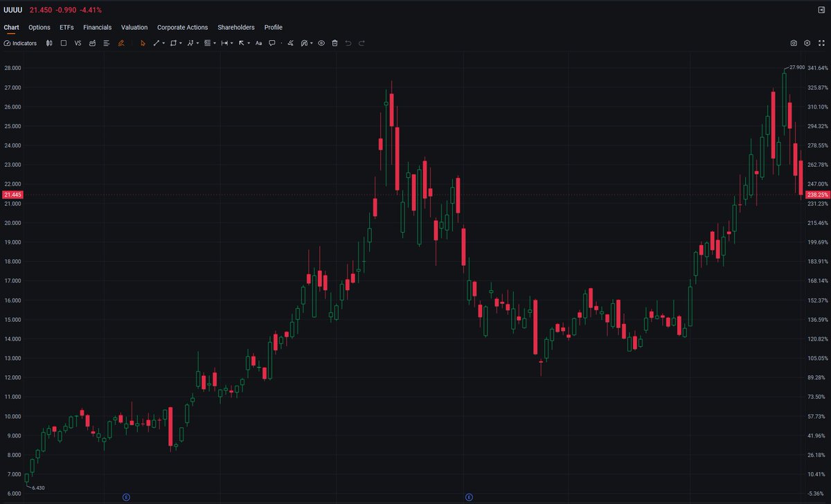Select the rectangle shape tool

(173, 43)
